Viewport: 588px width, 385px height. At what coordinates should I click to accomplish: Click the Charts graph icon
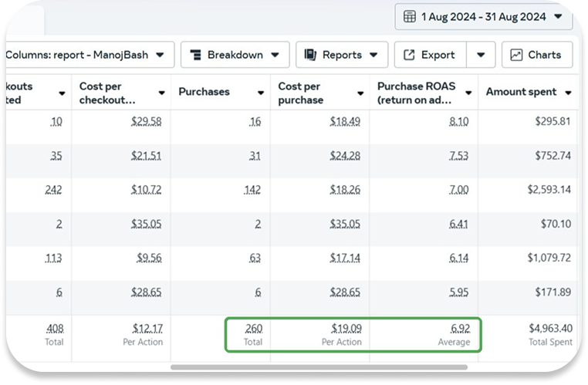[515, 56]
